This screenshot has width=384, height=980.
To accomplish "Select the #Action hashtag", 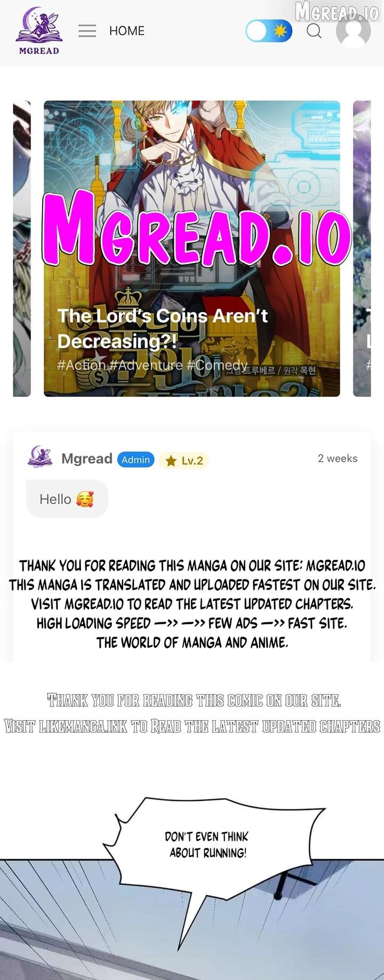I will (x=82, y=365).
